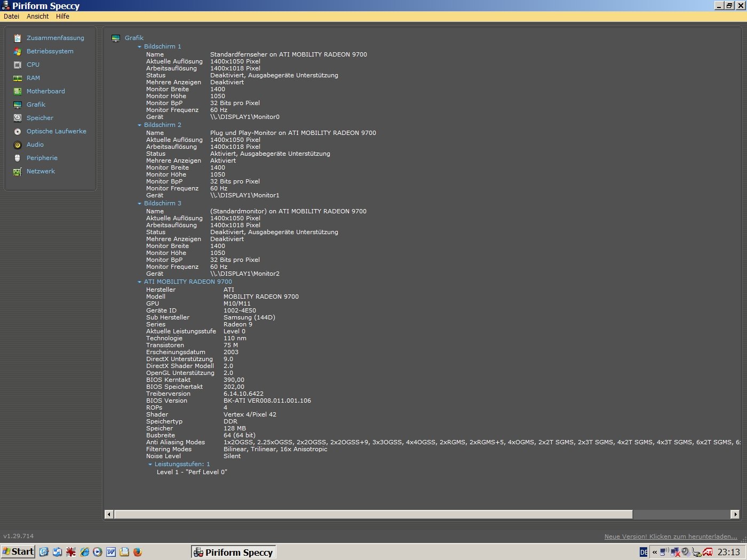Collapse the ATI MOBILITY RADEON 9700 section

coord(140,282)
